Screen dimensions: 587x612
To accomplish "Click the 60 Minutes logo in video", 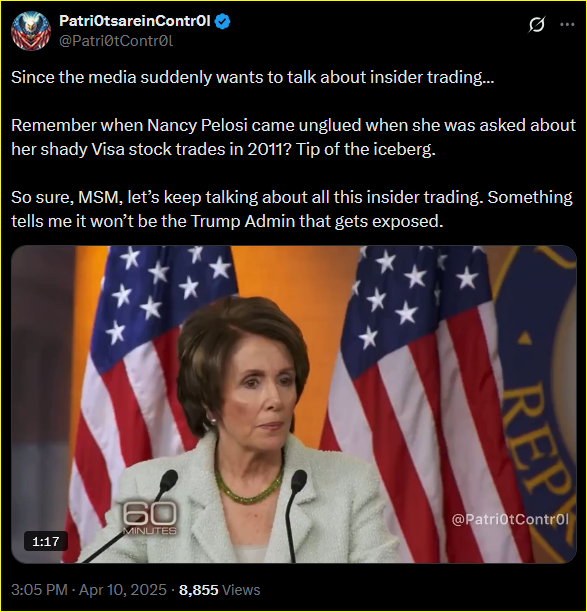I will click(x=150, y=518).
